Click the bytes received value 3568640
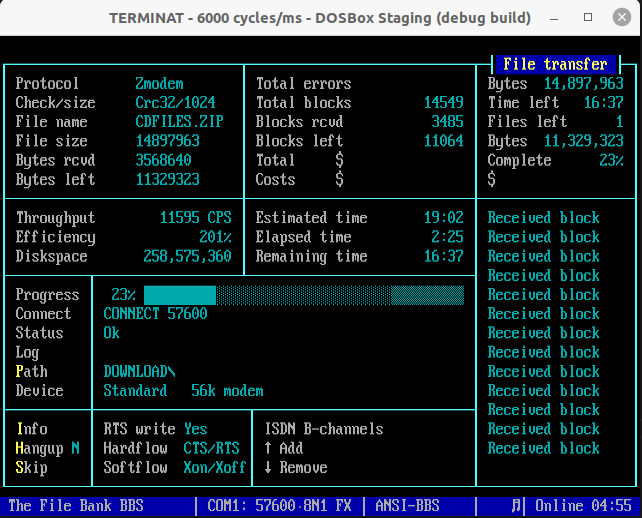Image resolution: width=642 pixels, height=518 pixels. click(163, 160)
